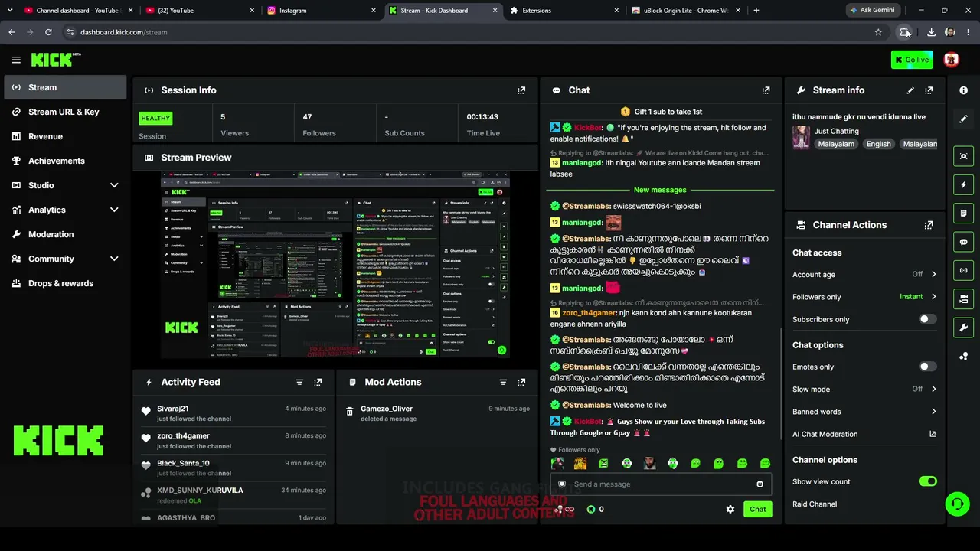Toggle the wrench widget in right sidebar
980x551 pixels.
pos(964,328)
